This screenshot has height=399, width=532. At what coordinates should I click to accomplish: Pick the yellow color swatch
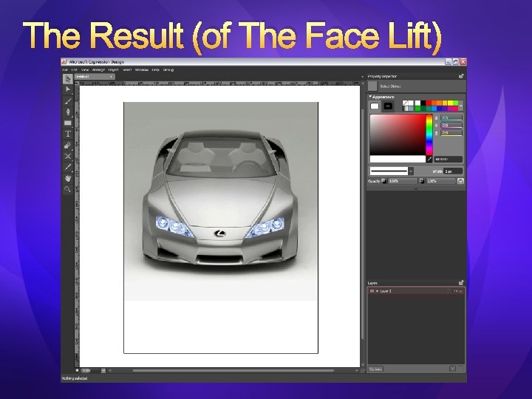450,103
